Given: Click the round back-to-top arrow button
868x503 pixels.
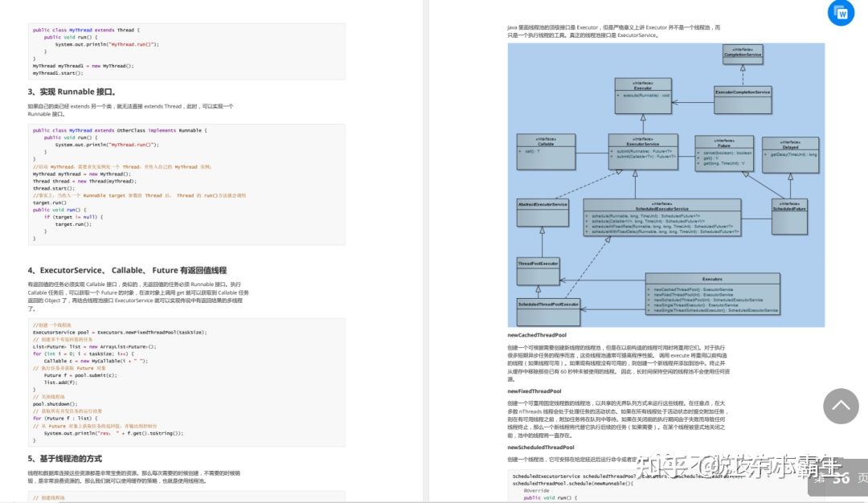Looking at the screenshot, I should tap(841, 406).
